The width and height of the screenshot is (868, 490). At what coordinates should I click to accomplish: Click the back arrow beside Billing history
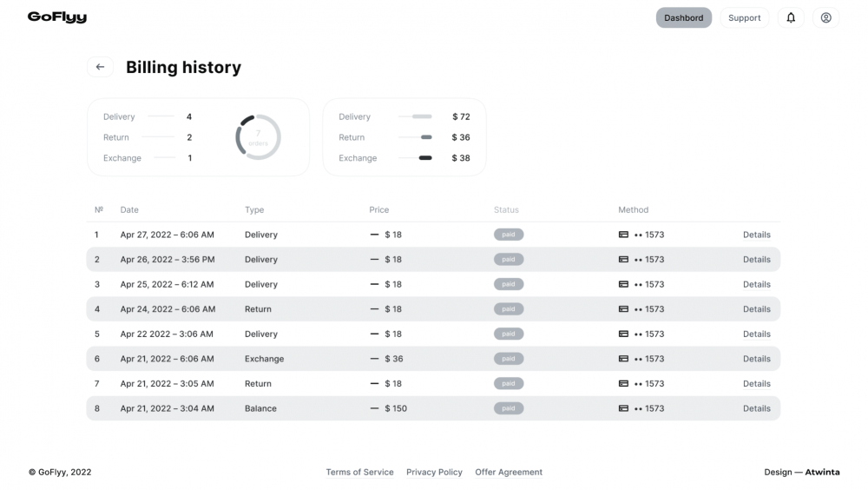point(100,67)
